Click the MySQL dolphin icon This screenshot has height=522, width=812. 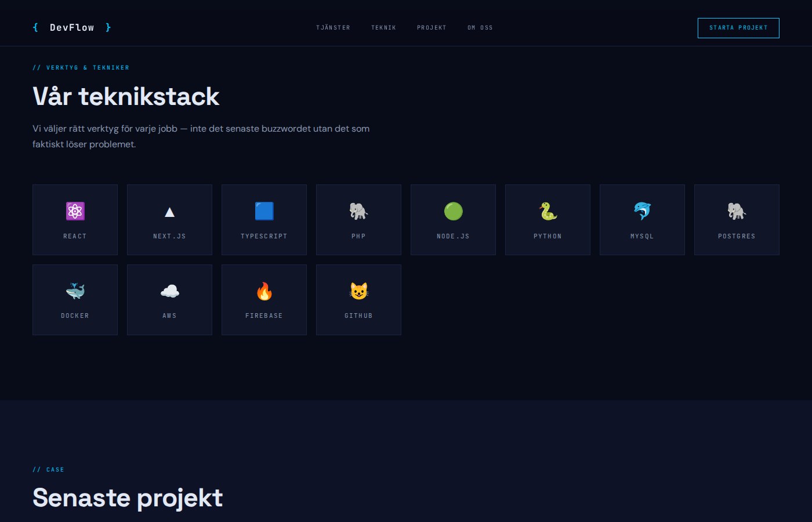click(642, 211)
